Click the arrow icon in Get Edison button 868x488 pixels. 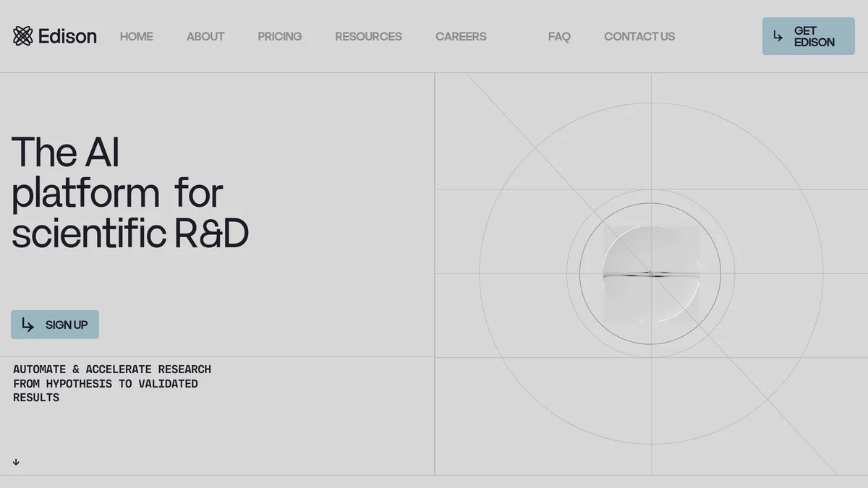778,36
